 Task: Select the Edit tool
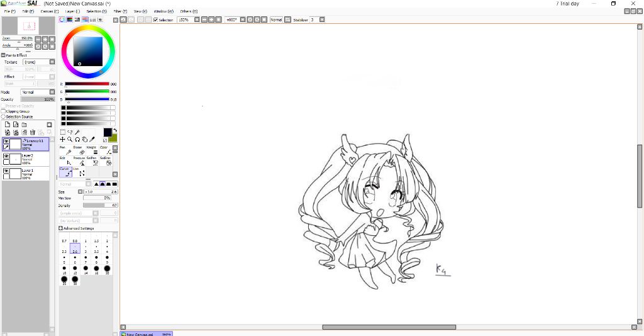[65, 161]
